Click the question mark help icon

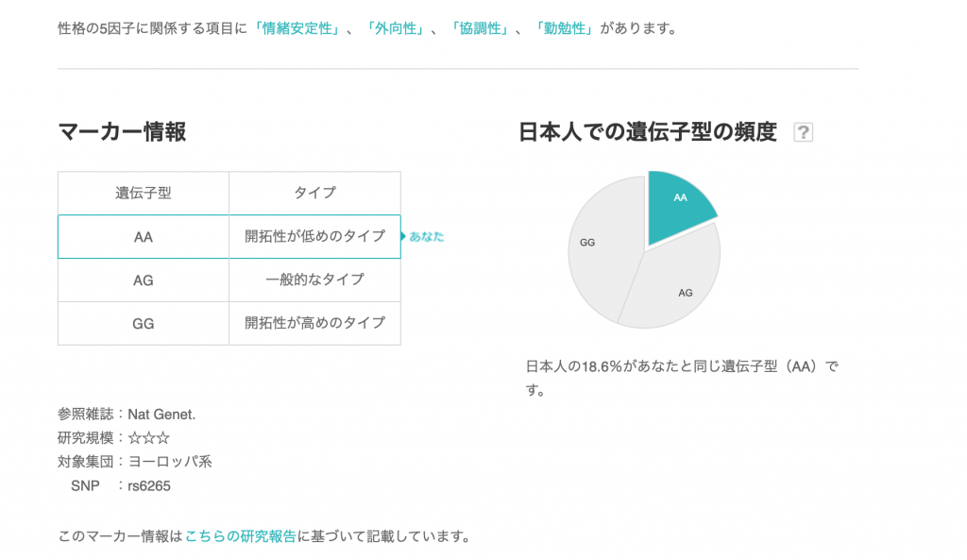(x=803, y=133)
